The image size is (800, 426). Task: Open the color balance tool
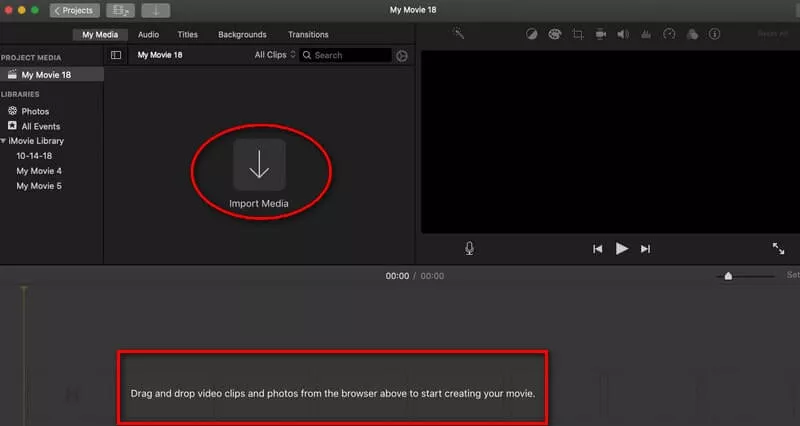532,34
